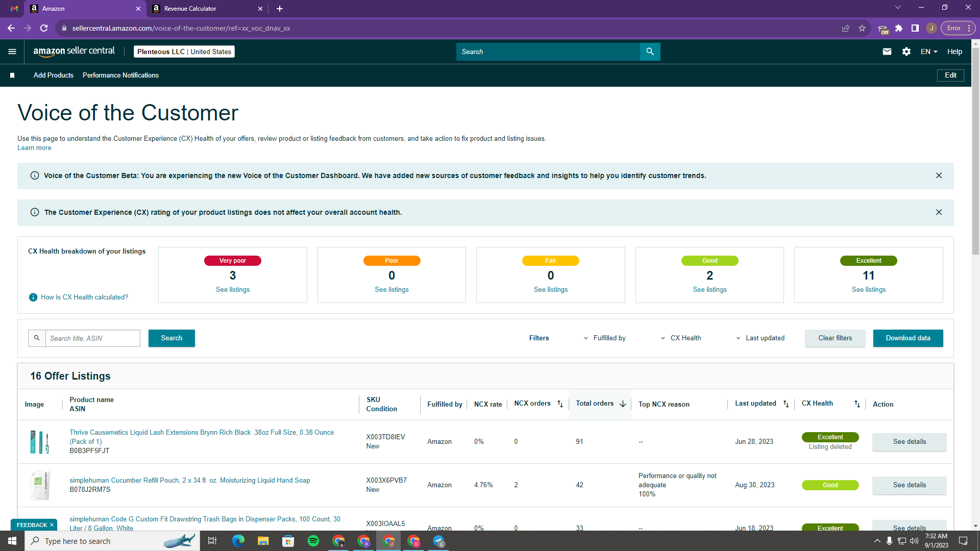The image size is (980, 551).
Task: Expand the Last updated filter dropdown
Action: pyautogui.click(x=761, y=338)
